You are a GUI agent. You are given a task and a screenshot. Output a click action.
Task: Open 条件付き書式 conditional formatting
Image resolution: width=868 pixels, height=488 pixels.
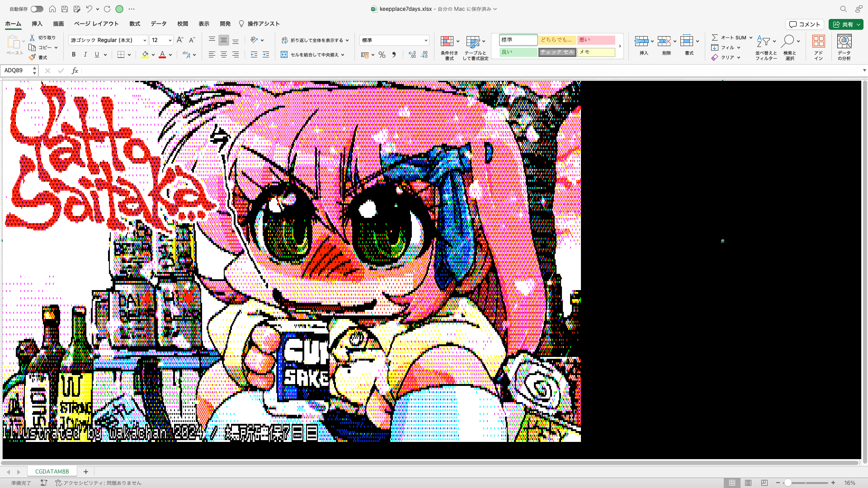449,47
